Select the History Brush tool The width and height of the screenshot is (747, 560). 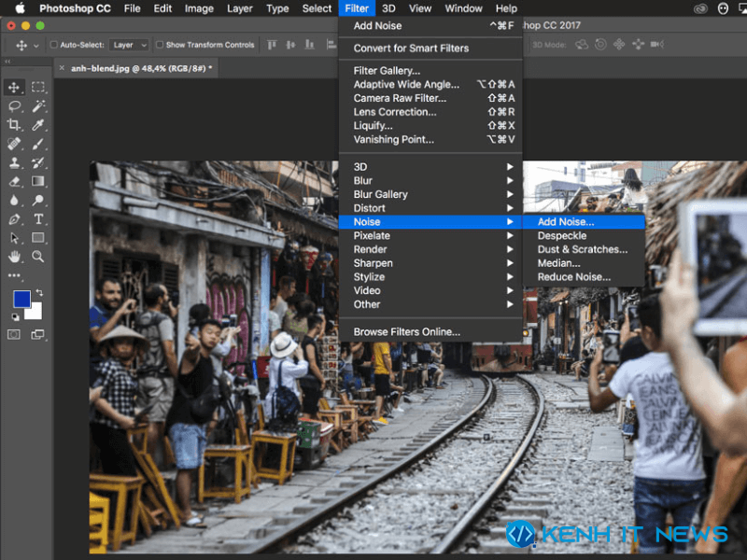[x=38, y=162]
